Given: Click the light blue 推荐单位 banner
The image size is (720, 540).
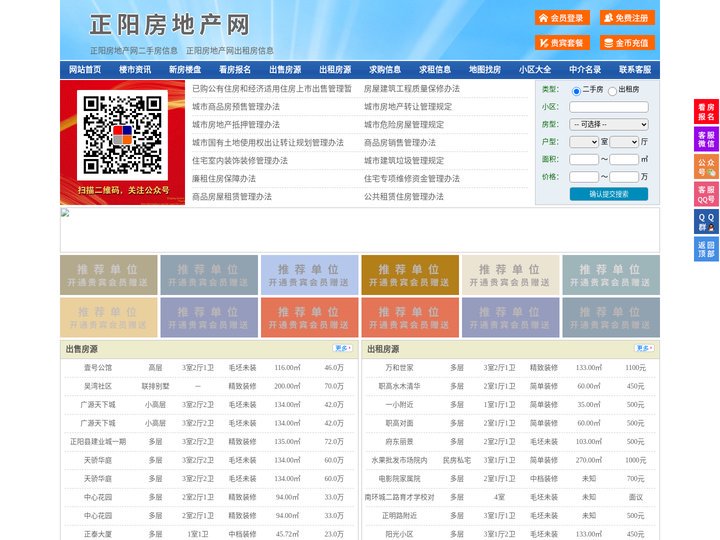Looking at the screenshot, I should click(x=309, y=275).
